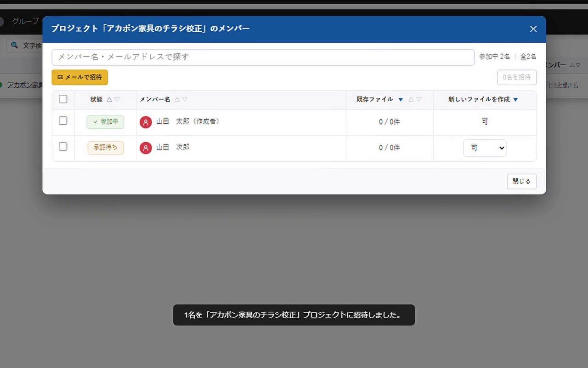Viewport: 588px width, 368px height.
Task: Click the avatar icon of 山田 太郎
Action: (146, 122)
